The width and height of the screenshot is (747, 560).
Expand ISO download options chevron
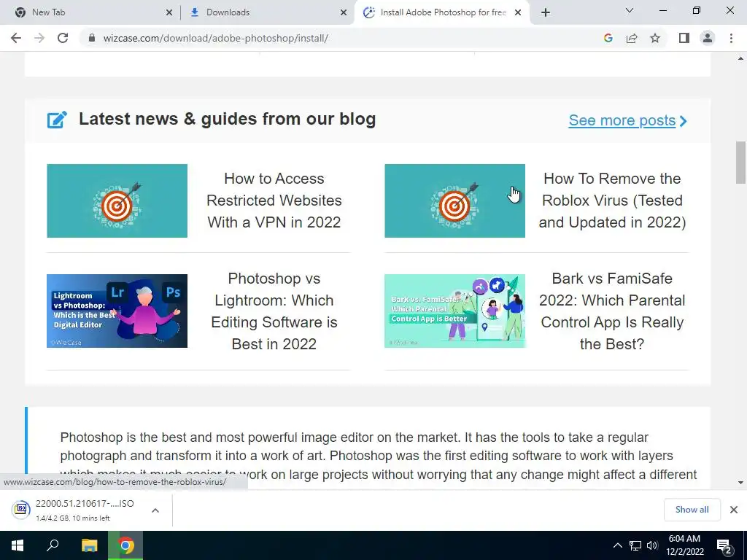pos(155,510)
